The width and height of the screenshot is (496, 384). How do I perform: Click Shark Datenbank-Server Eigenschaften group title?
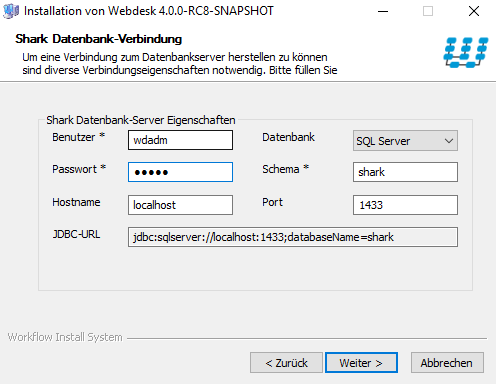(x=141, y=120)
